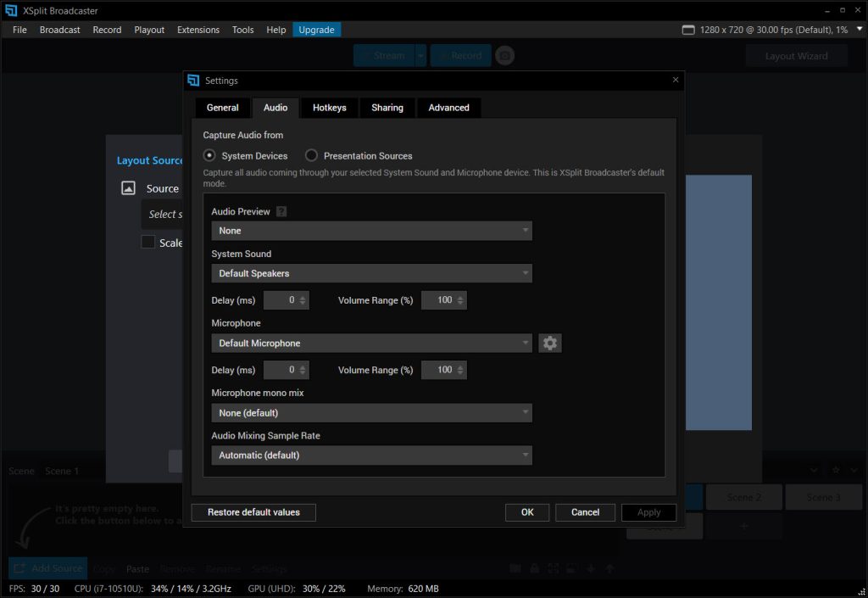The width and height of the screenshot is (868, 598).
Task: Click the 'Memory: 620 MB' status bar entry
Action: (403, 589)
